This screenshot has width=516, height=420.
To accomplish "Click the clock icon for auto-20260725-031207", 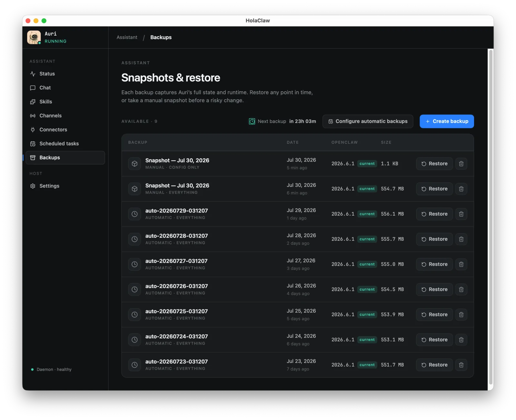I will pyautogui.click(x=134, y=315).
